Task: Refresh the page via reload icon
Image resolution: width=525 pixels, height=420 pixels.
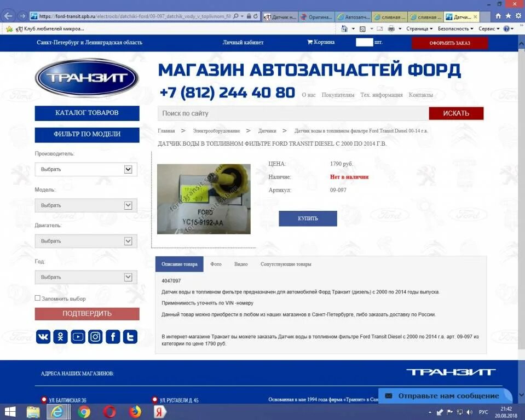Action: [x=256, y=16]
